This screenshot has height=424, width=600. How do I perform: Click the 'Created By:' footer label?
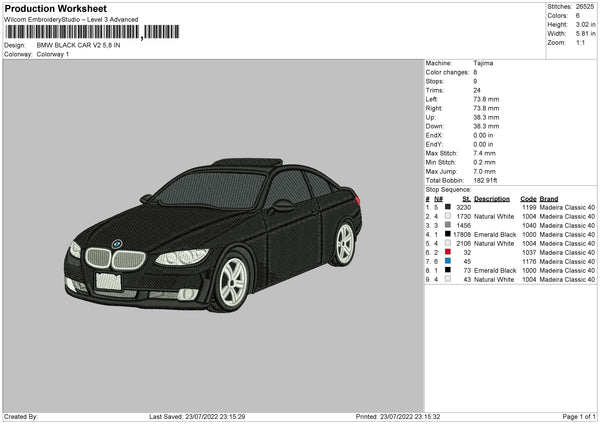coord(21,417)
